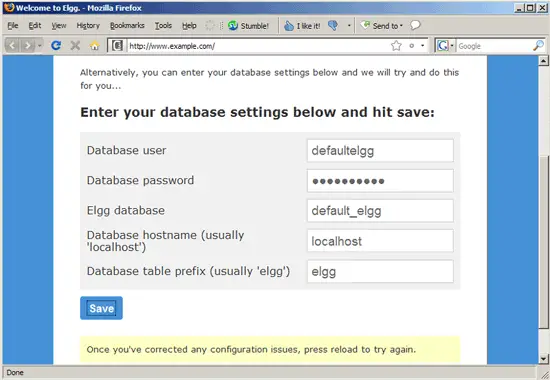550x380 pixels.
Task: Click the thumbs-down dislike icon
Action: pos(333,25)
